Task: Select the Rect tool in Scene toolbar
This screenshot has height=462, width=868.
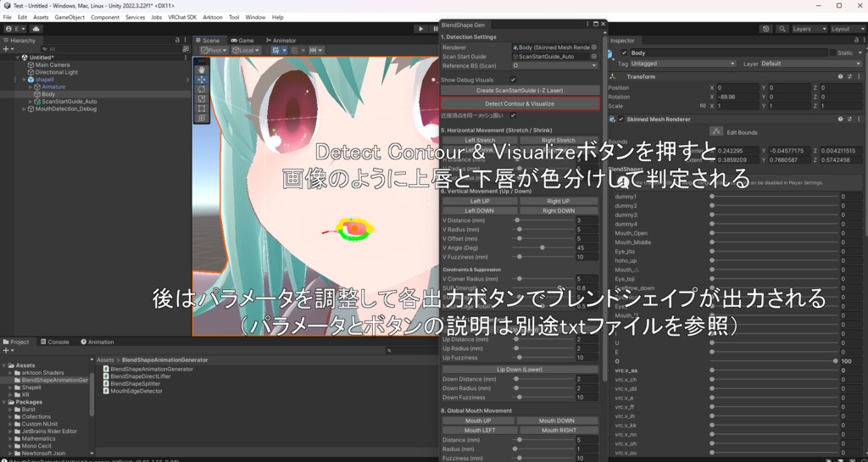Action: tap(202, 109)
